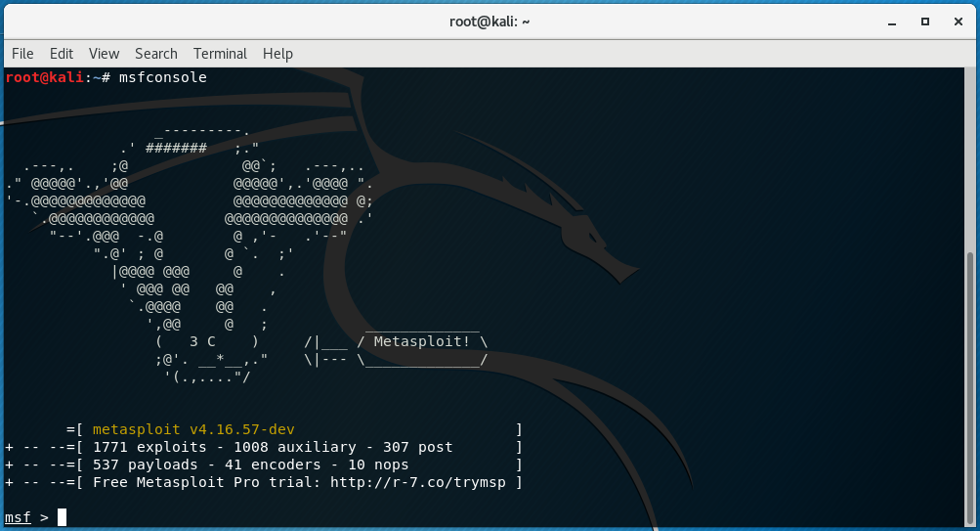Close the root@kali terminal window
980x531 pixels.
pyautogui.click(x=959, y=22)
